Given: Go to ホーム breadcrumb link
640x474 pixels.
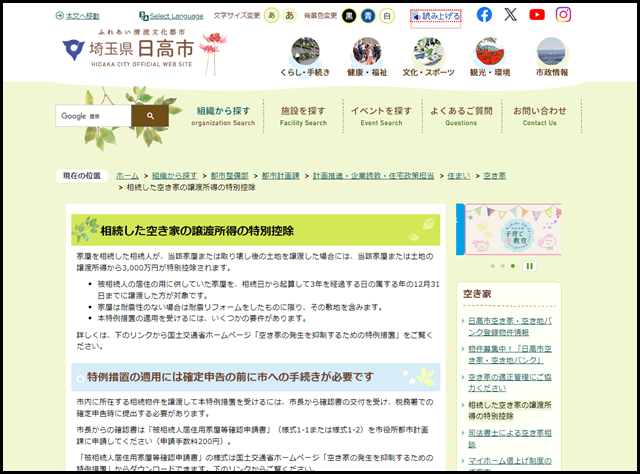Looking at the screenshot, I should pyautogui.click(x=127, y=176).
